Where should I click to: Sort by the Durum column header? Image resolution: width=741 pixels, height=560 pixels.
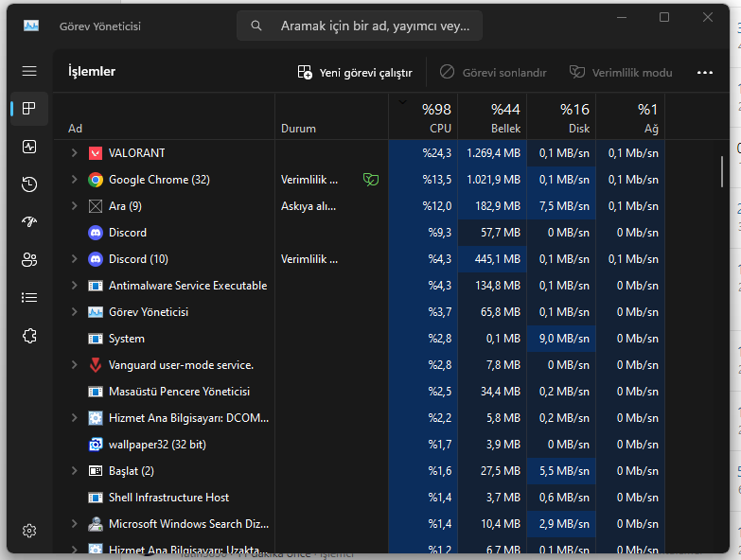(x=332, y=116)
